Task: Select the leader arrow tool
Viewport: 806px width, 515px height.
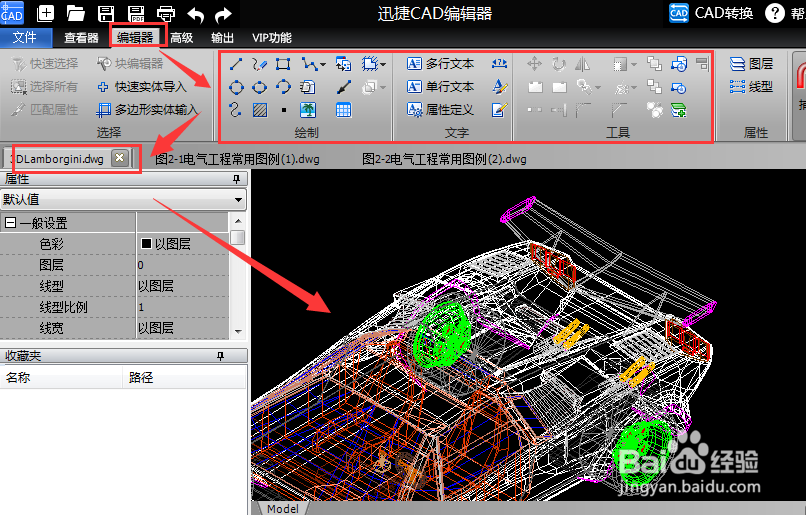Action: (343, 87)
